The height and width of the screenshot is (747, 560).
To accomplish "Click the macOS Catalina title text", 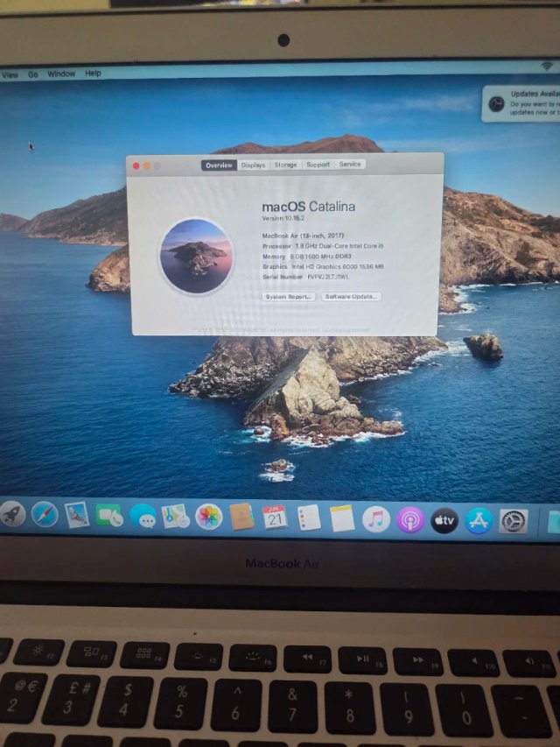I will coord(309,207).
